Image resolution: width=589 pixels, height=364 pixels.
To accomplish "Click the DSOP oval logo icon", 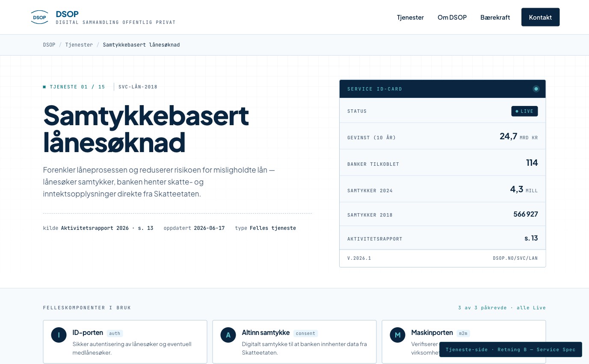I will pyautogui.click(x=40, y=17).
